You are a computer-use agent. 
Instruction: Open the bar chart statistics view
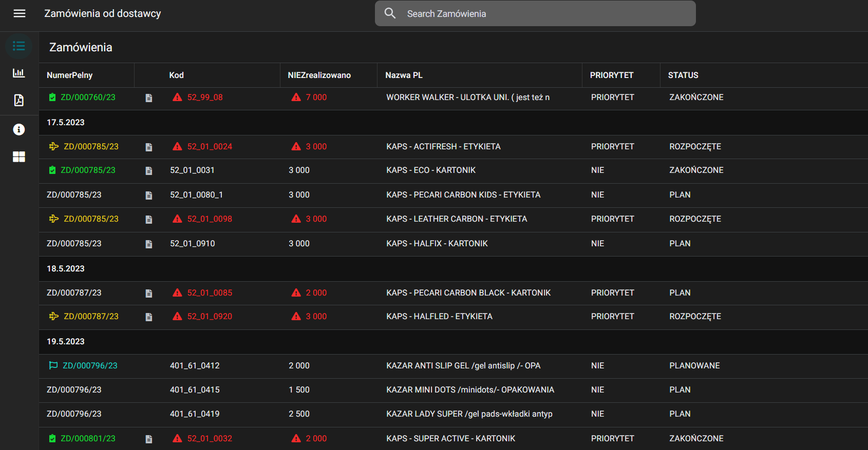click(19, 73)
